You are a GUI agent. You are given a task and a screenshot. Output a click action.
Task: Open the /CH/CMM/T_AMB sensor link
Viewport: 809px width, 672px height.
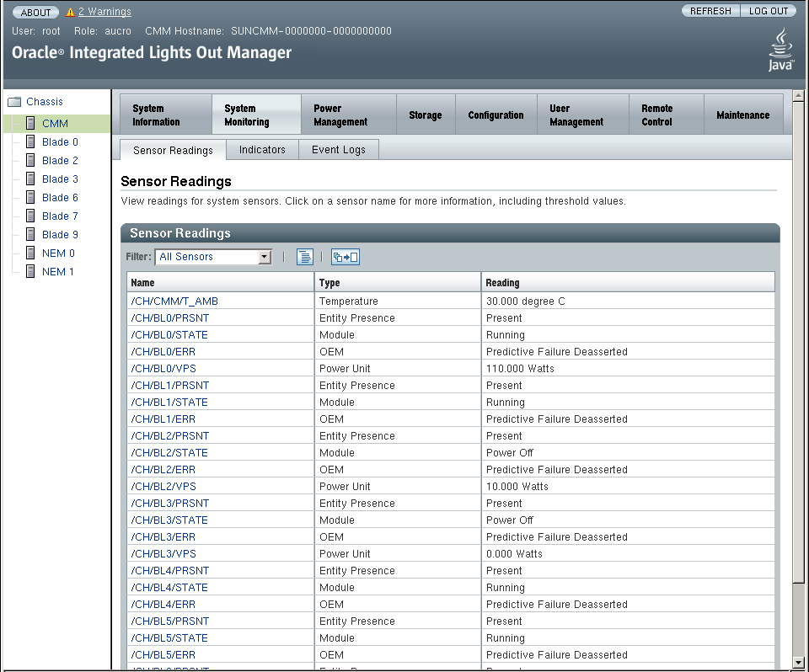174,301
